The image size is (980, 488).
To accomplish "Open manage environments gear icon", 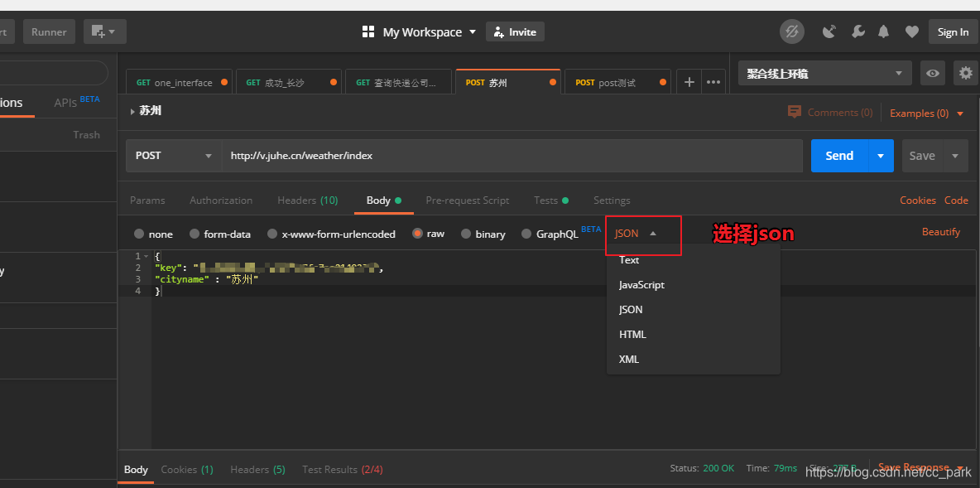I will [x=966, y=73].
